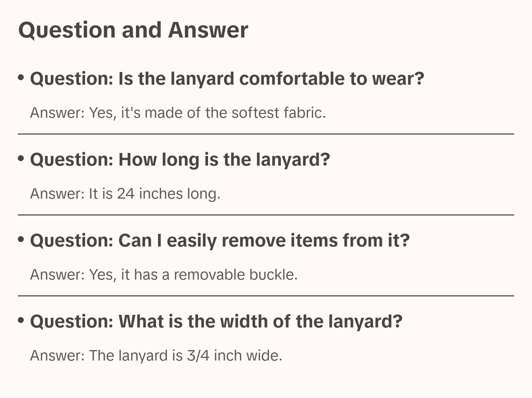Image resolution: width=532 pixels, height=398 pixels.
Task: Select the lanyard comfort question
Action: [227, 79]
